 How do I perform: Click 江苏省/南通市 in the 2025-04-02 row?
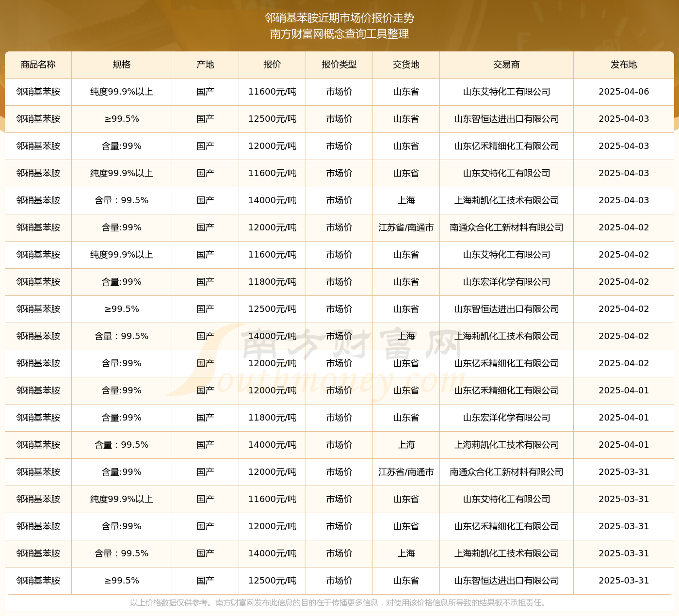click(406, 227)
